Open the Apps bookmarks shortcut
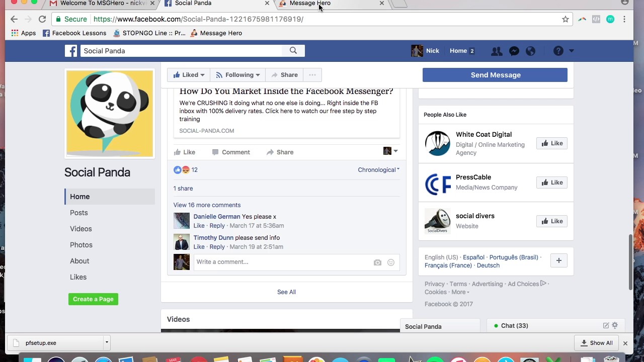Screen dimensions: 644x362 (24, 33)
